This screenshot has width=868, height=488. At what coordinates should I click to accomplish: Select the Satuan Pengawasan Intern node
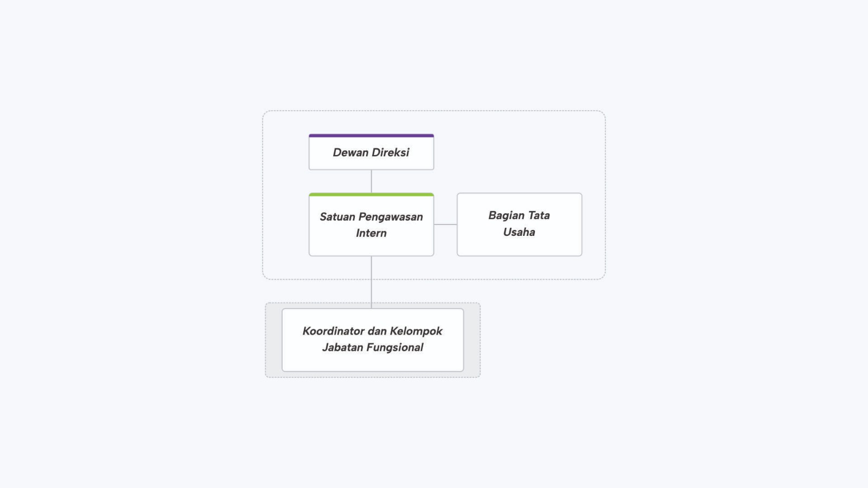pyautogui.click(x=371, y=224)
